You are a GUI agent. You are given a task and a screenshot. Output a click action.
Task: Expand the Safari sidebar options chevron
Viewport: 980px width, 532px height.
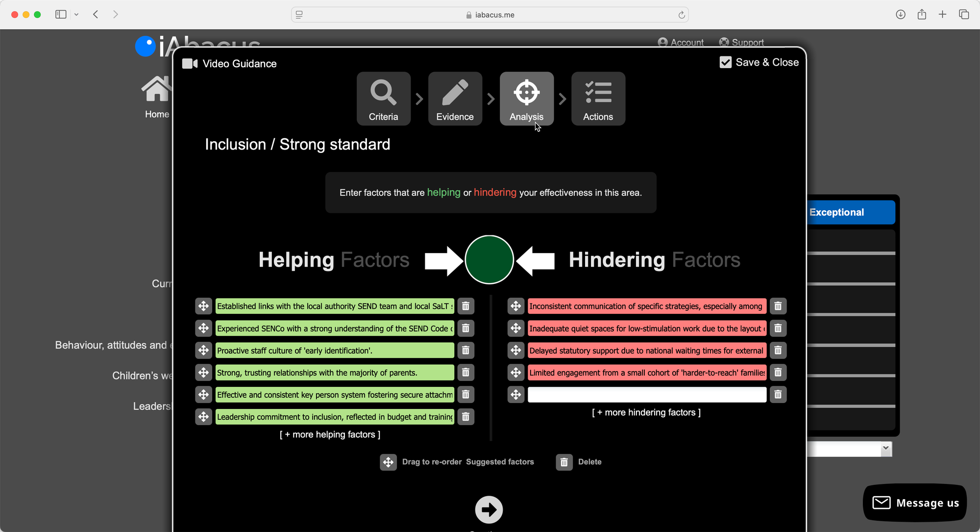(x=76, y=15)
